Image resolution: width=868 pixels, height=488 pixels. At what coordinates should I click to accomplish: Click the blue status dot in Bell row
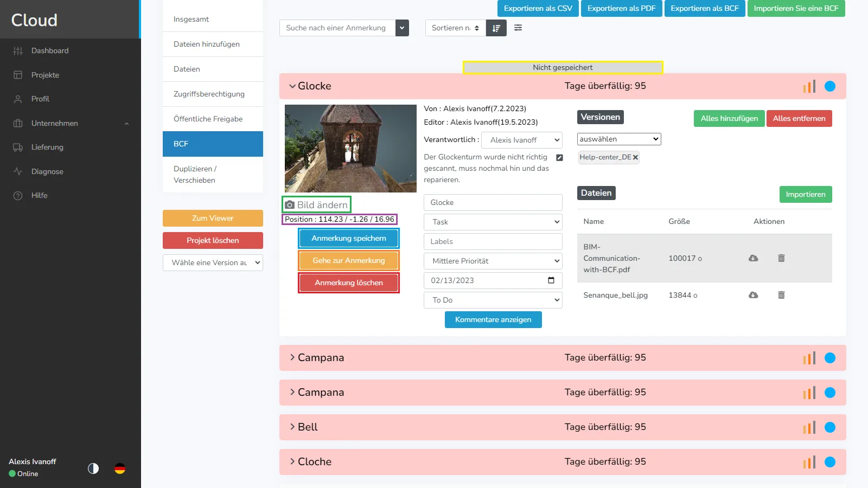(x=830, y=427)
